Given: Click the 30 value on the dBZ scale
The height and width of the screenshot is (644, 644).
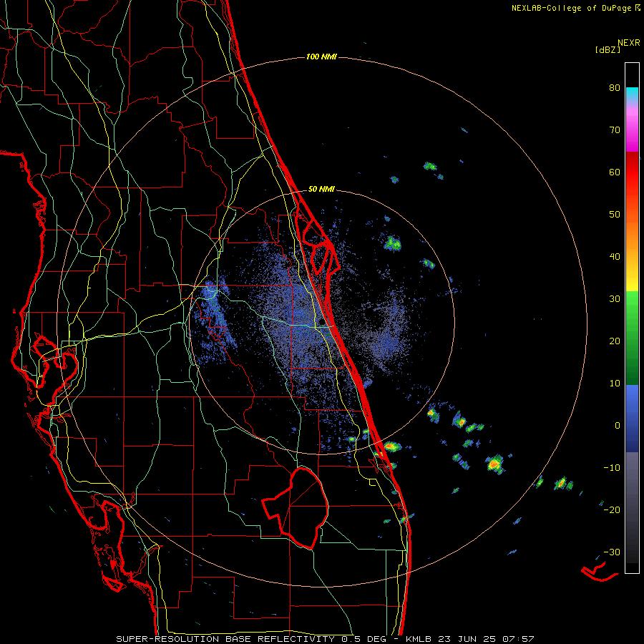Looking at the screenshot, I should pyautogui.click(x=615, y=299).
